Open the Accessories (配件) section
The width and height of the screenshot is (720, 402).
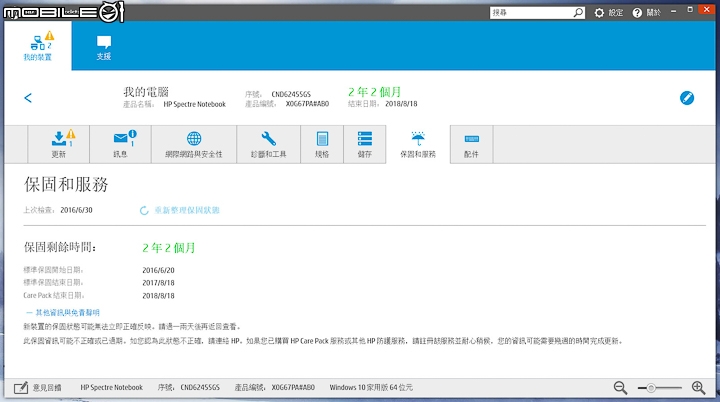click(x=471, y=144)
